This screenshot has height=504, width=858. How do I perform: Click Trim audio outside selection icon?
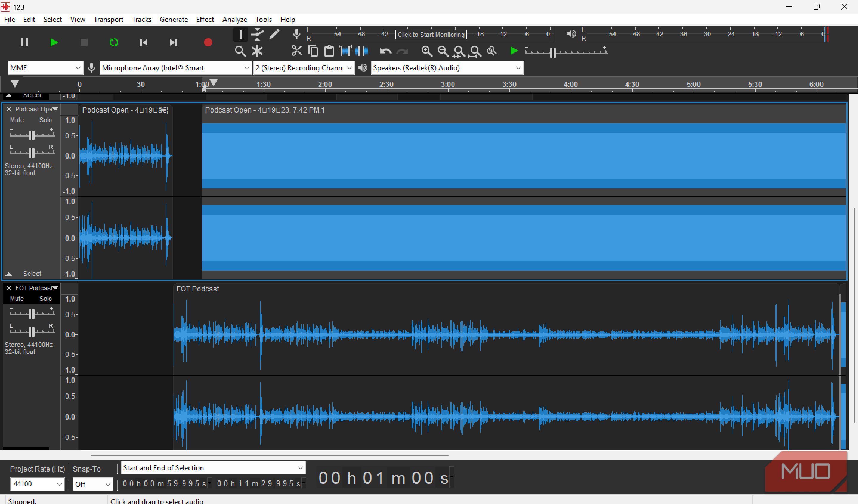click(345, 51)
